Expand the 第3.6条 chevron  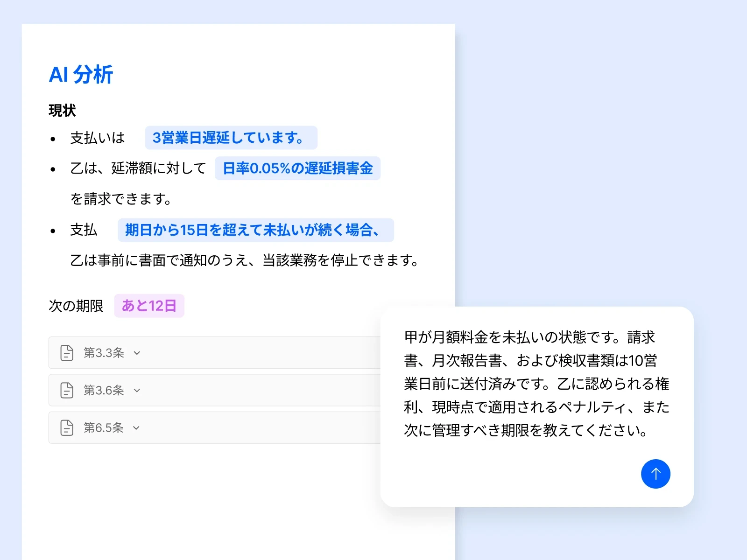[x=137, y=391]
